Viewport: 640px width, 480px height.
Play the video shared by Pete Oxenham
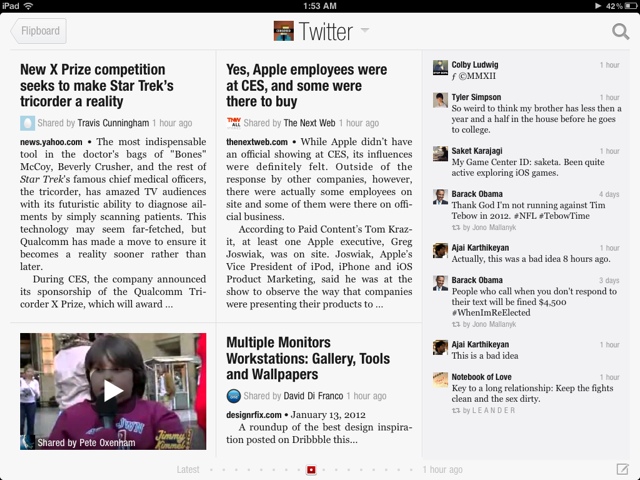point(113,391)
